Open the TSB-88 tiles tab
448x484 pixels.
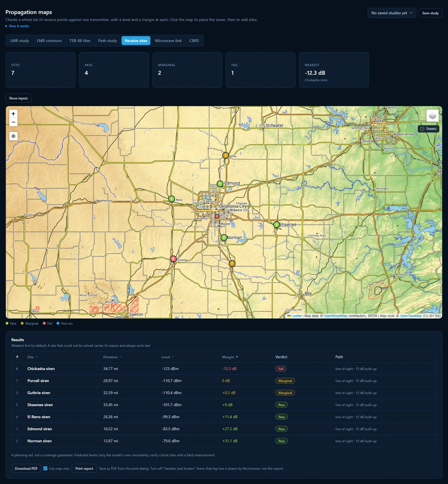pyautogui.click(x=80, y=41)
